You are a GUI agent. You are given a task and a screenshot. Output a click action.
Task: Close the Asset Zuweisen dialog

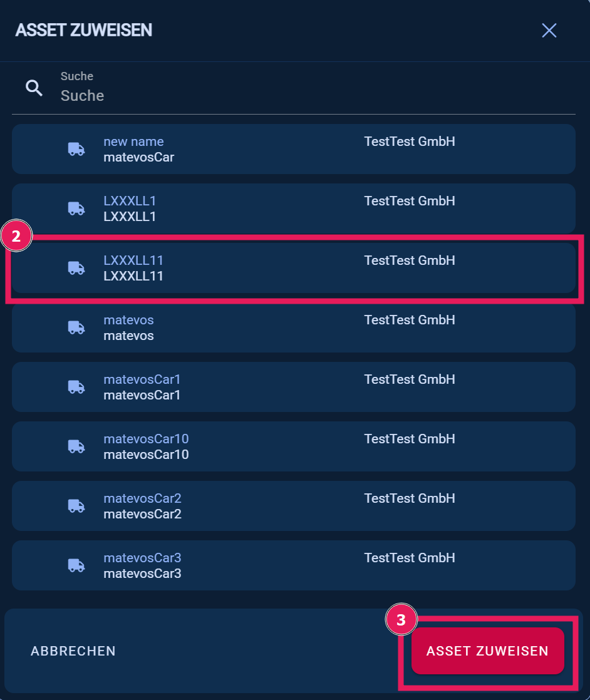pos(549,30)
